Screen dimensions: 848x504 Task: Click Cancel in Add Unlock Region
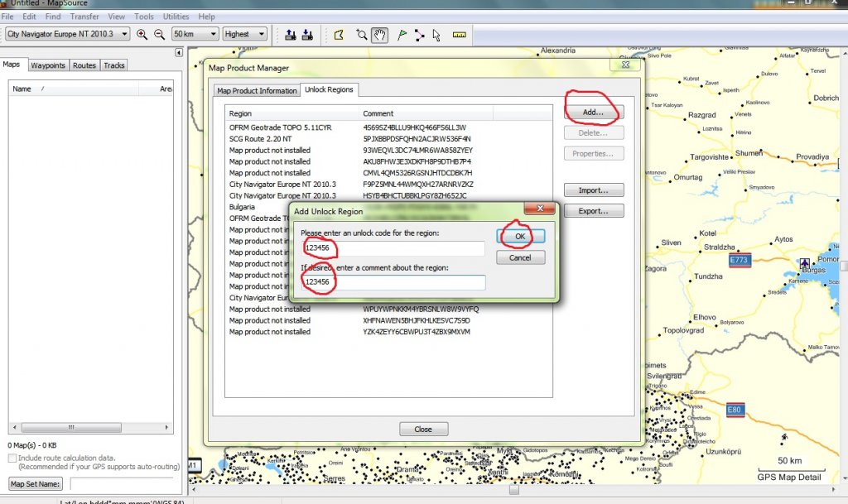click(x=520, y=257)
